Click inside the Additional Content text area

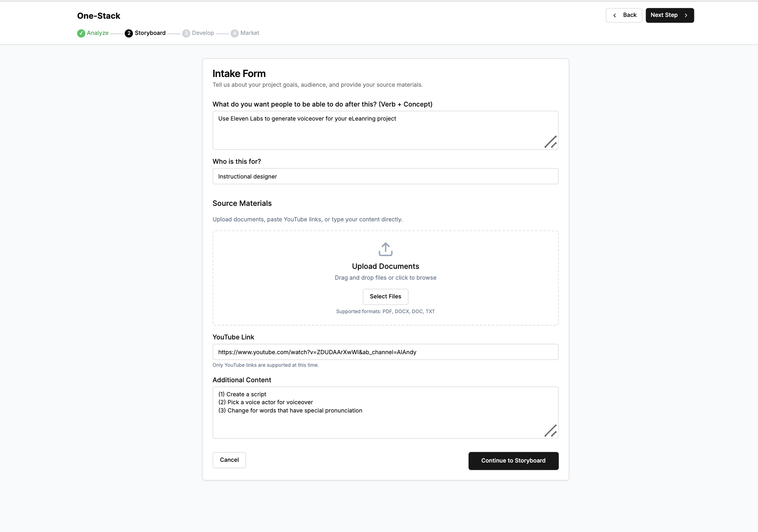[385, 421]
